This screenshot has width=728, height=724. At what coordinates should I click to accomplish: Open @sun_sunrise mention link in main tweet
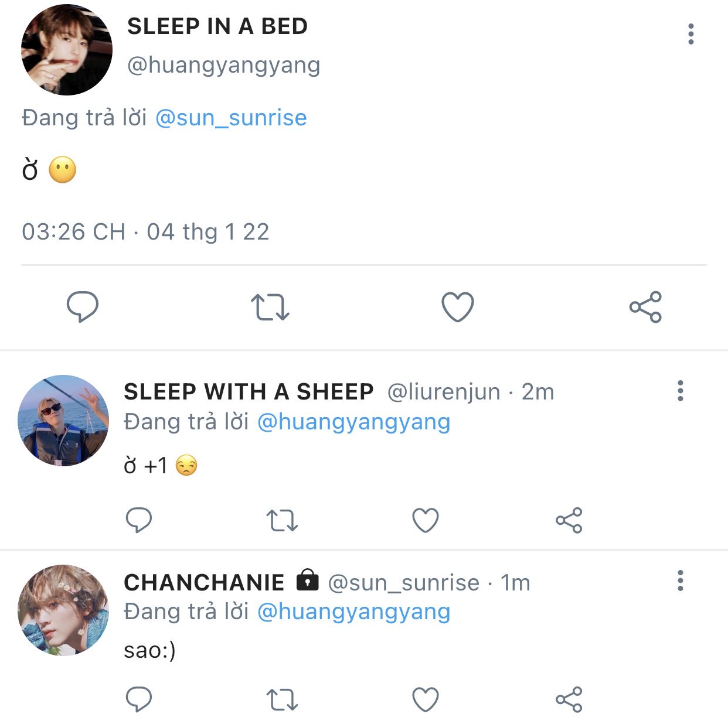(x=231, y=118)
